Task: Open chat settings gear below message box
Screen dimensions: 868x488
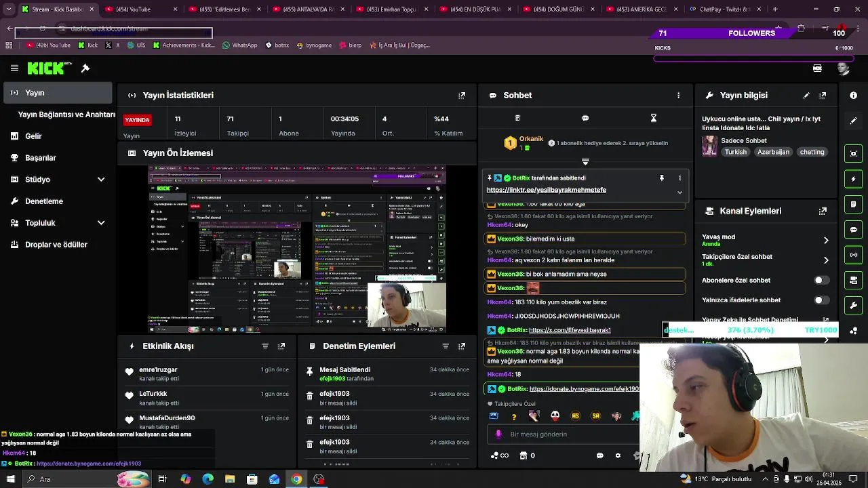Action: 618,455
